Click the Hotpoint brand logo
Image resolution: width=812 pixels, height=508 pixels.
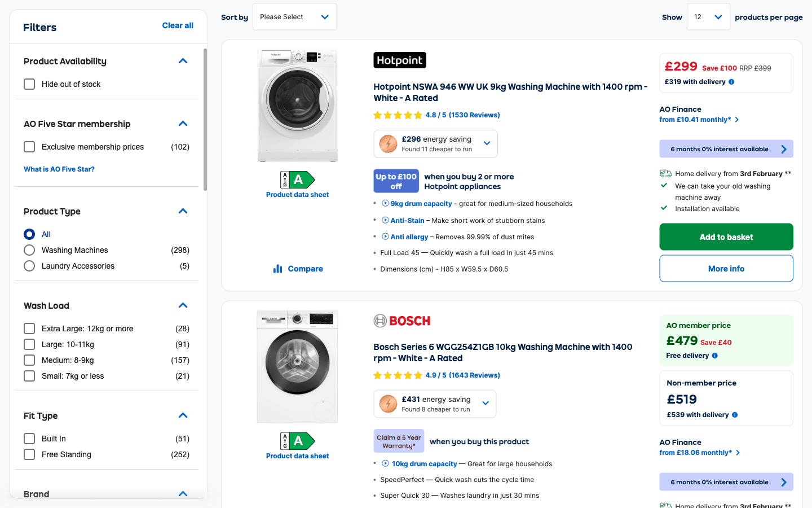[x=400, y=60]
